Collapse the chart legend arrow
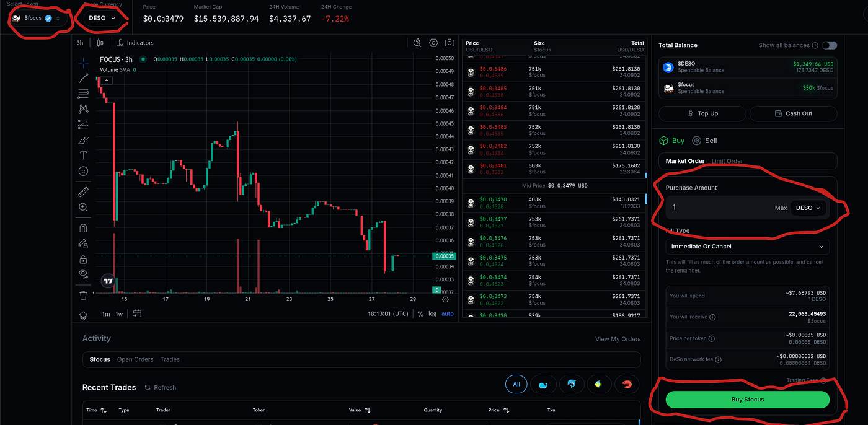 (x=107, y=80)
